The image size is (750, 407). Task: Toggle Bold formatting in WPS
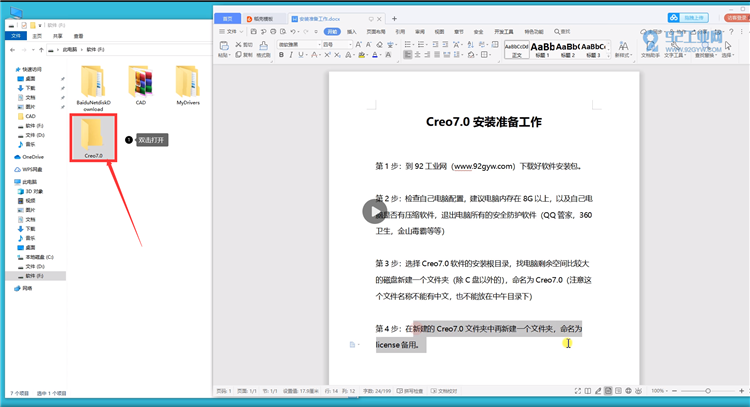click(x=281, y=55)
